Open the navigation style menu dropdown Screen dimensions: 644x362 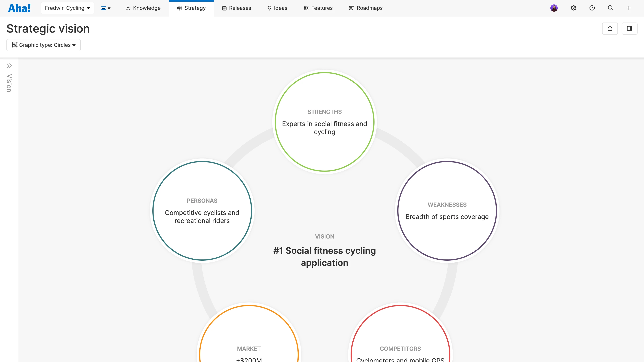(x=106, y=8)
